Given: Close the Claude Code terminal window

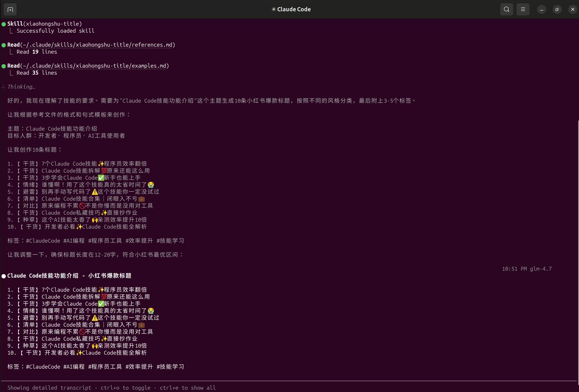Looking at the screenshot, I should (573, 10).
